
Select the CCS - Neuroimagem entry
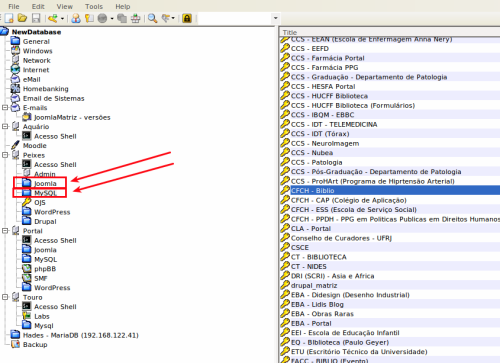[x=335, y=143]
